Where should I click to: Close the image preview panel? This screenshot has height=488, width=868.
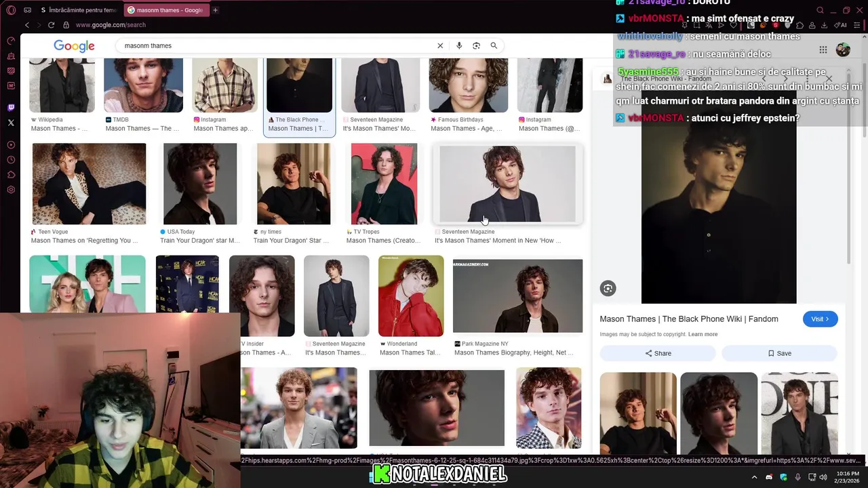[829, 79]
